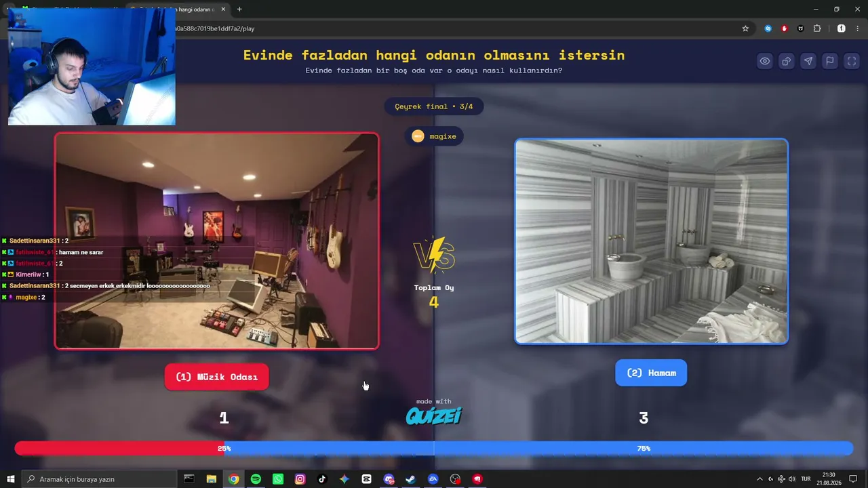Enter fullscreen mode in the quiz
Image resolution: width=868 pixels, height=488 pixels.
(x=852, y=61)
